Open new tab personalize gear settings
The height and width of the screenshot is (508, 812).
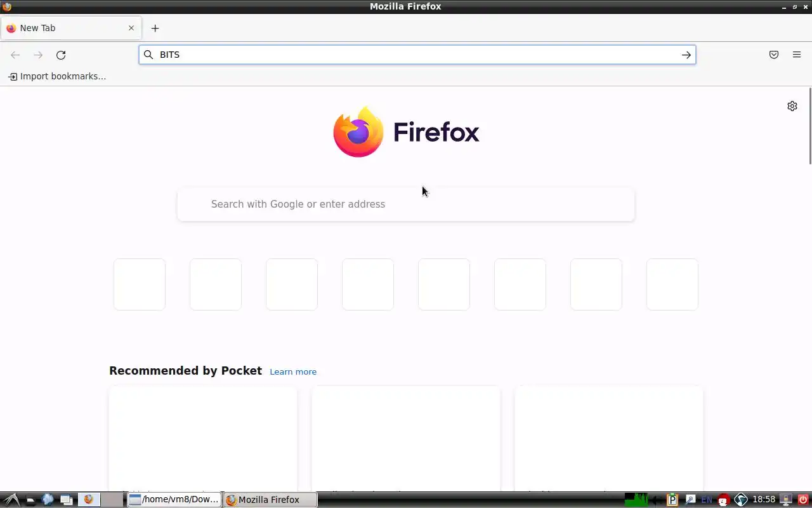coord(792,106)
